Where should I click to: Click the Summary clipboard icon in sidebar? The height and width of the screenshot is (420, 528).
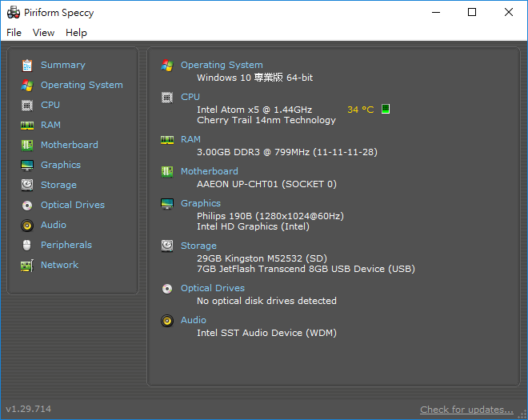point(27,65)
